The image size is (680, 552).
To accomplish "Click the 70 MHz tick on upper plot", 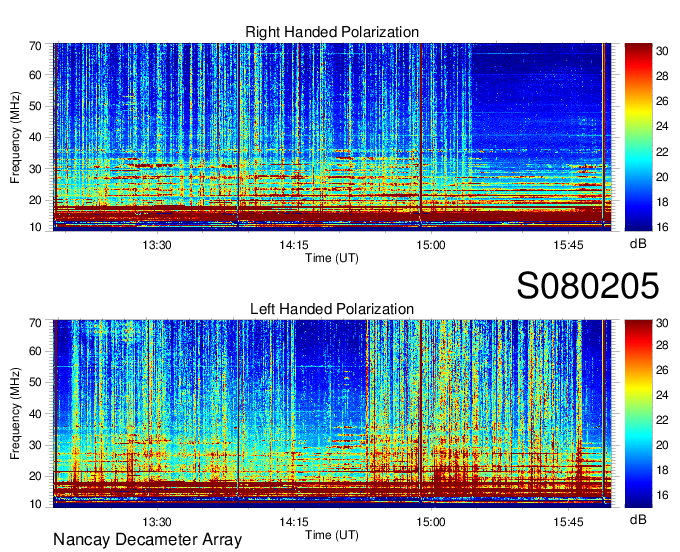I will pos(35,46).
